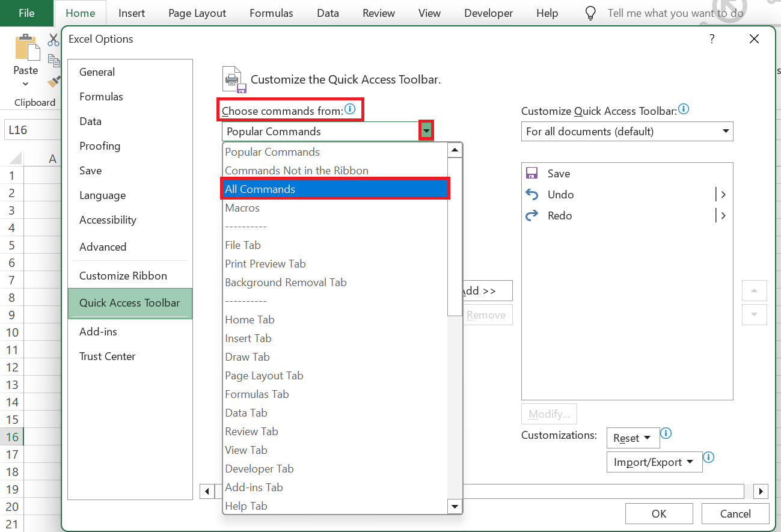
Task: Switch to Insert ribbon tab
Action: [x=132, y=13]
